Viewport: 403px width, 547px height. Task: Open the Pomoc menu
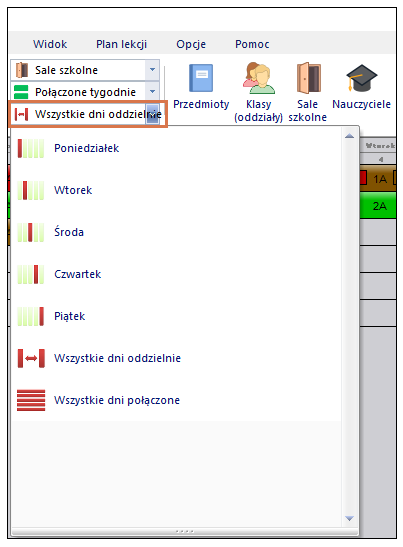[252, 44]
